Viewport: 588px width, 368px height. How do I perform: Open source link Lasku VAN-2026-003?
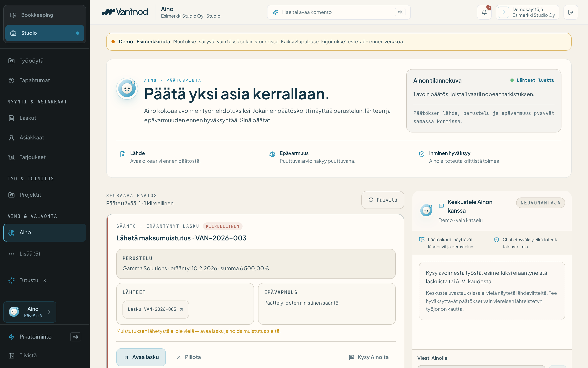156,309
